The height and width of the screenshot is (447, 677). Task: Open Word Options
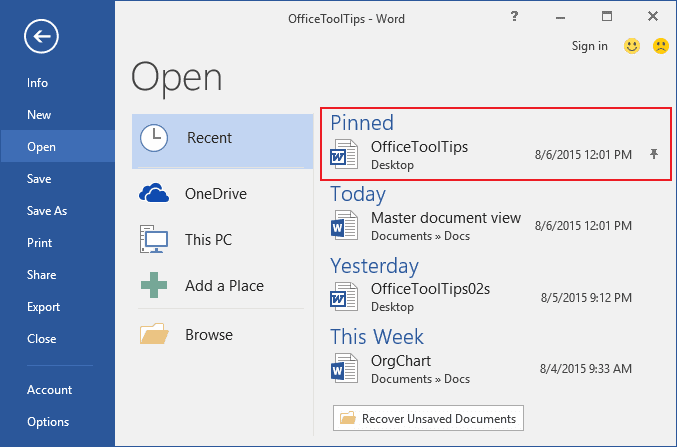48,422
